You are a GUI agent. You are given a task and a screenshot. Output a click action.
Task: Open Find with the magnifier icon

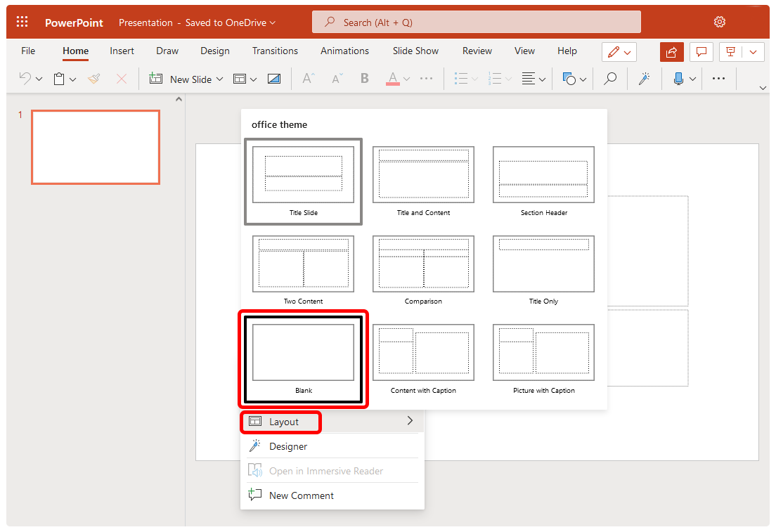click(609, 78)
